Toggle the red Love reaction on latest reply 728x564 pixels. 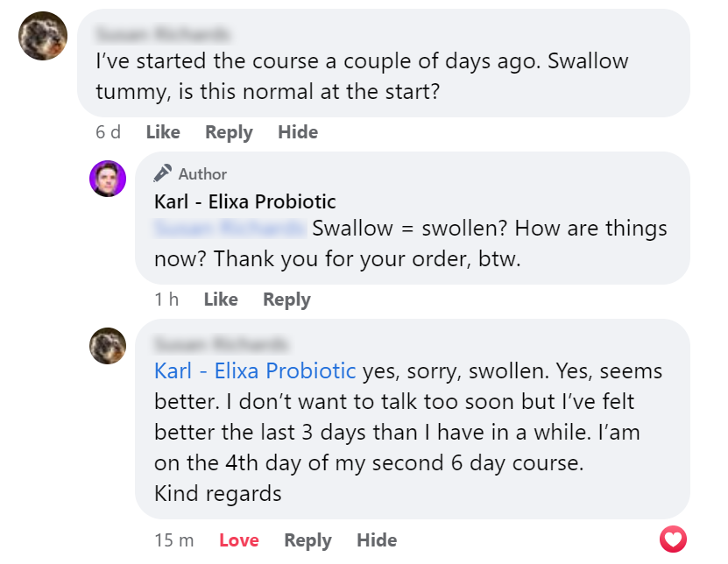point(238,540)
